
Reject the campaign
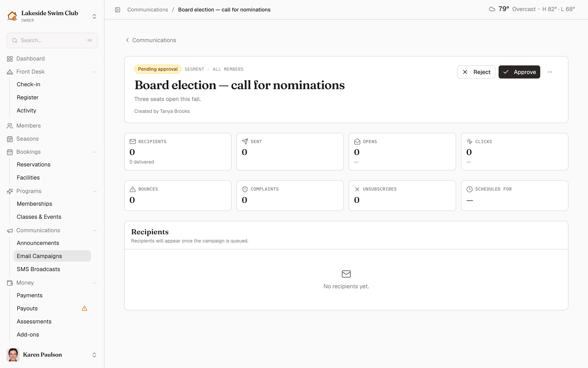tap(476, 72)
